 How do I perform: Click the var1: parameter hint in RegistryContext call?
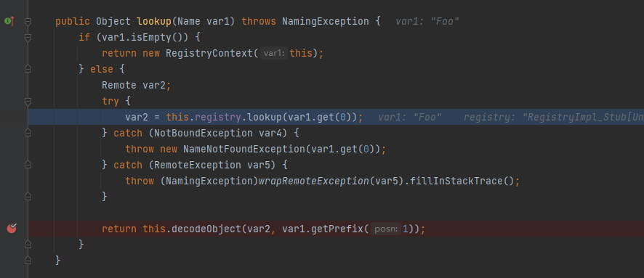pyautogui.click(x=273, y=53)
